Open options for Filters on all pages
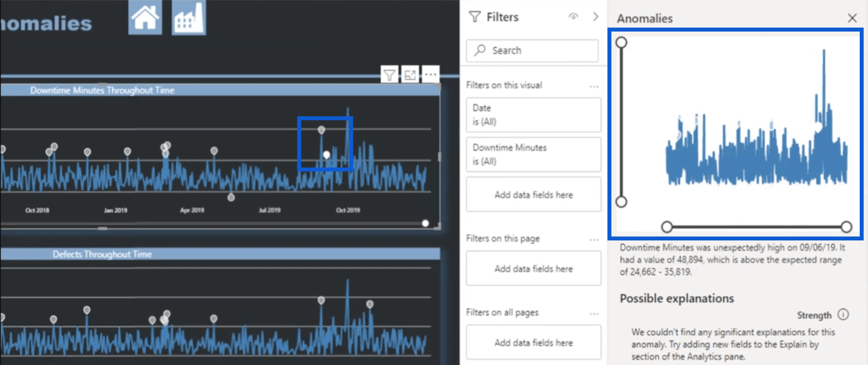Screen dimensions: 868x365 point(594,313)
